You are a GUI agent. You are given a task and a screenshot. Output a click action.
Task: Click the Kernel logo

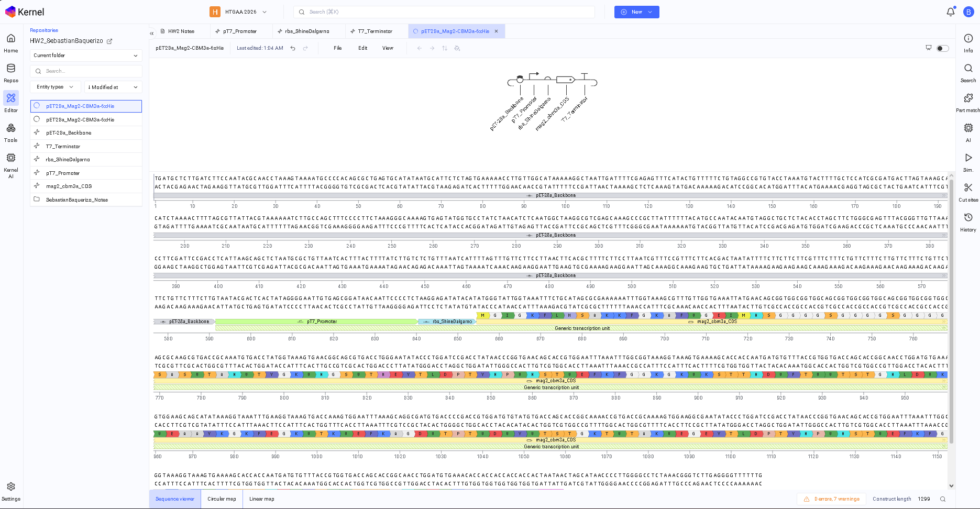(25, 12)
